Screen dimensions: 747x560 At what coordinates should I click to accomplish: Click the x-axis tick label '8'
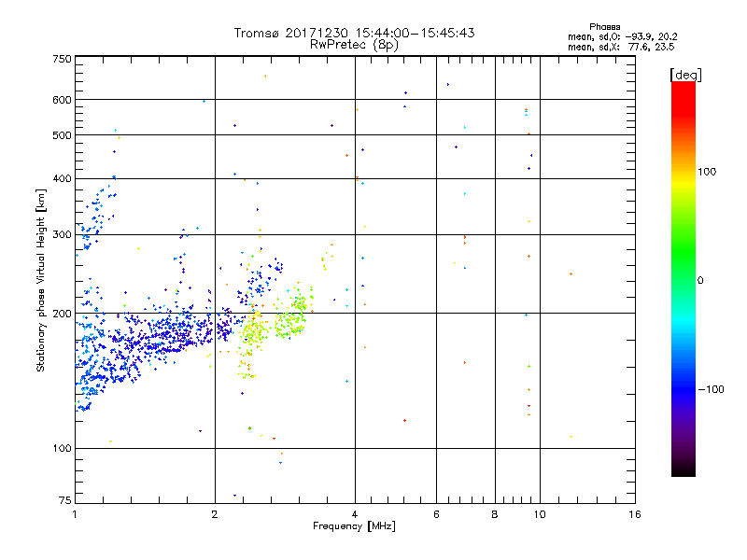[x=495, y=514]
